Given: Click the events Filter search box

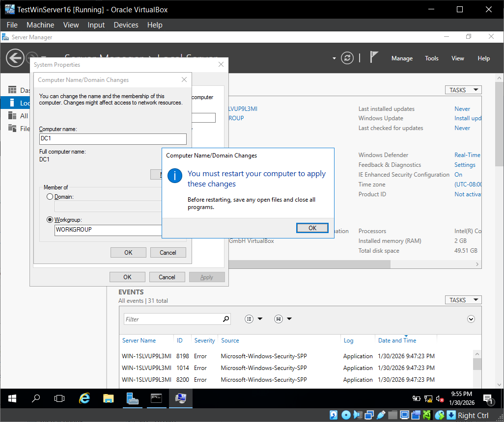Looking at the screenshot, I should (x=172, y=319).
